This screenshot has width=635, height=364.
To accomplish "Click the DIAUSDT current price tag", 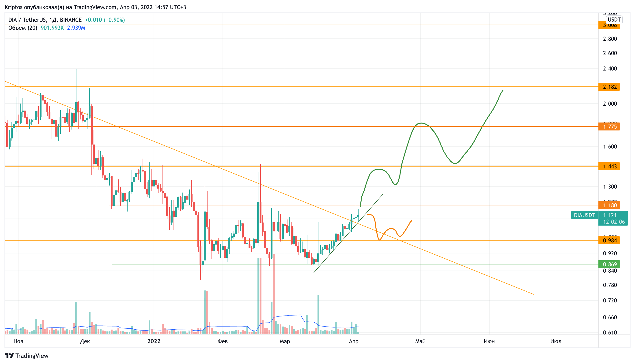I will click(x=584, y=215).
